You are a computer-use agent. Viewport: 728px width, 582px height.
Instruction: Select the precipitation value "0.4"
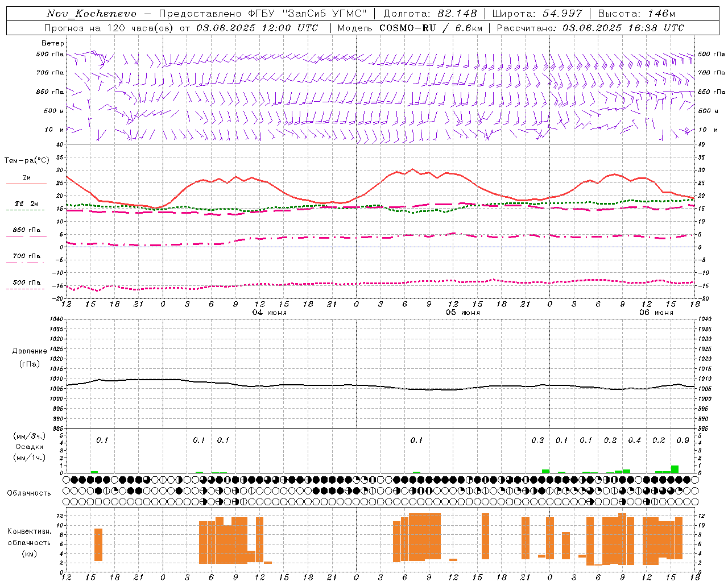point(635,440)
